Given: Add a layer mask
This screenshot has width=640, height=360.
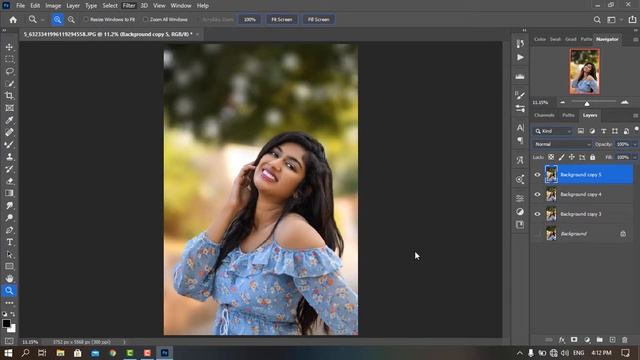Looking at the screenshot, I should click(x=574, y=340).
